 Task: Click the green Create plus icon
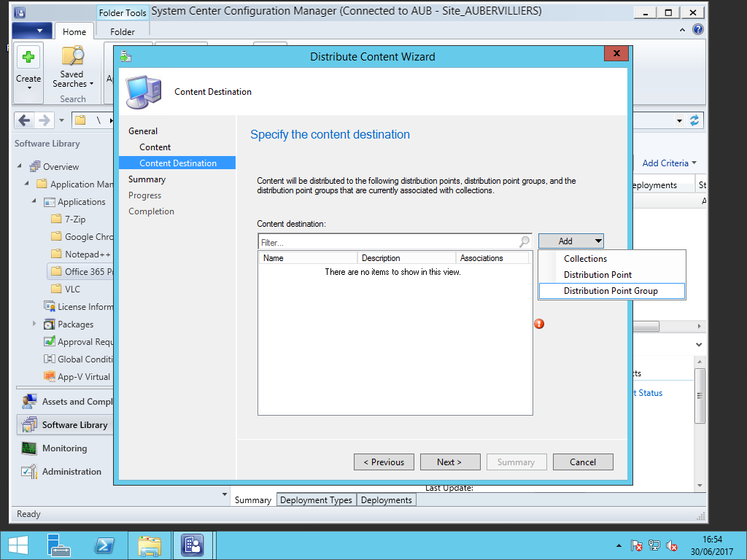28,57
